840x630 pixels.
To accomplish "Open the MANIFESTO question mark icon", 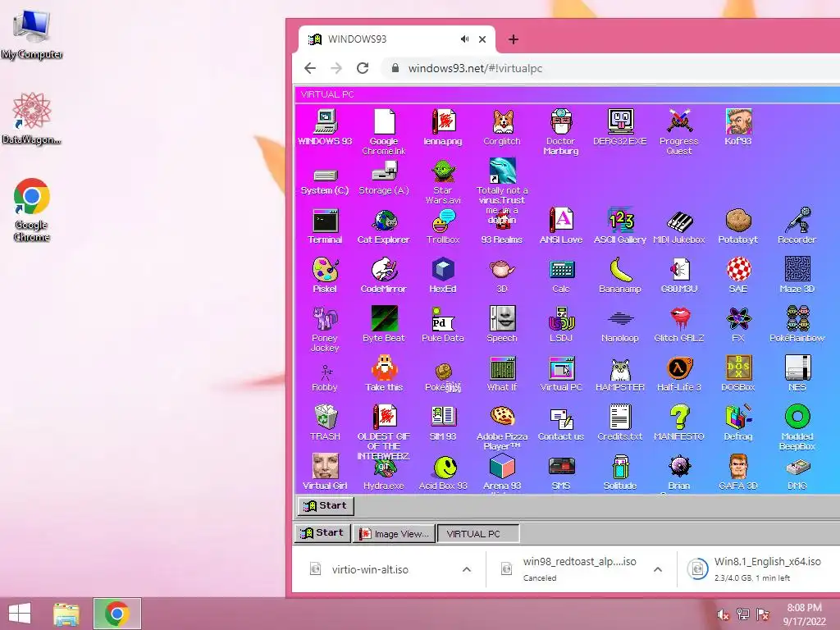I will coord(678,422).
